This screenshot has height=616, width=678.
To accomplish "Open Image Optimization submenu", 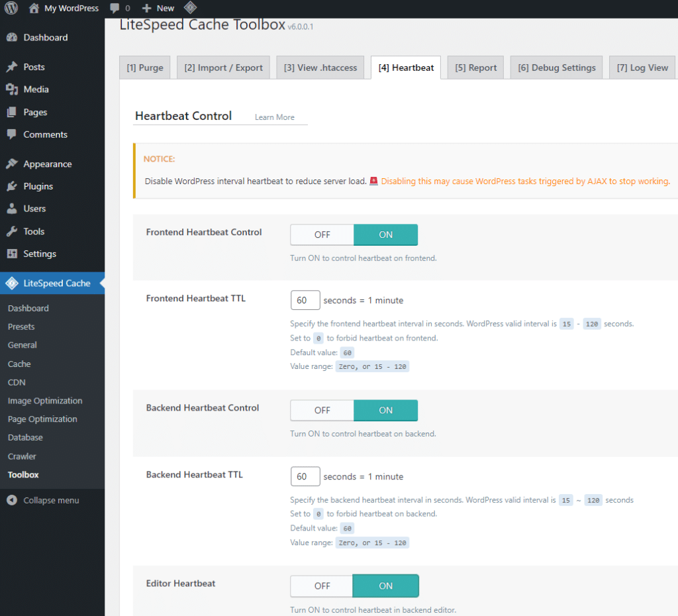I will [45, 401].
